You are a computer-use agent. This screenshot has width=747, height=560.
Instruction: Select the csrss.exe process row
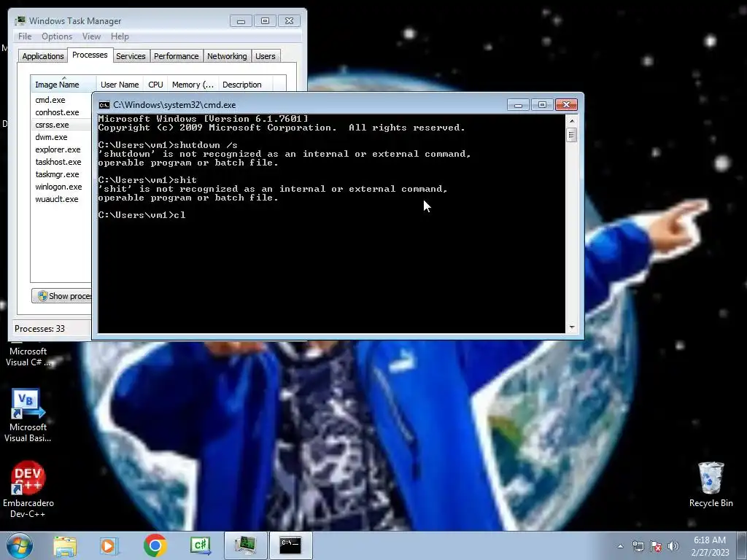click(61, 125)
